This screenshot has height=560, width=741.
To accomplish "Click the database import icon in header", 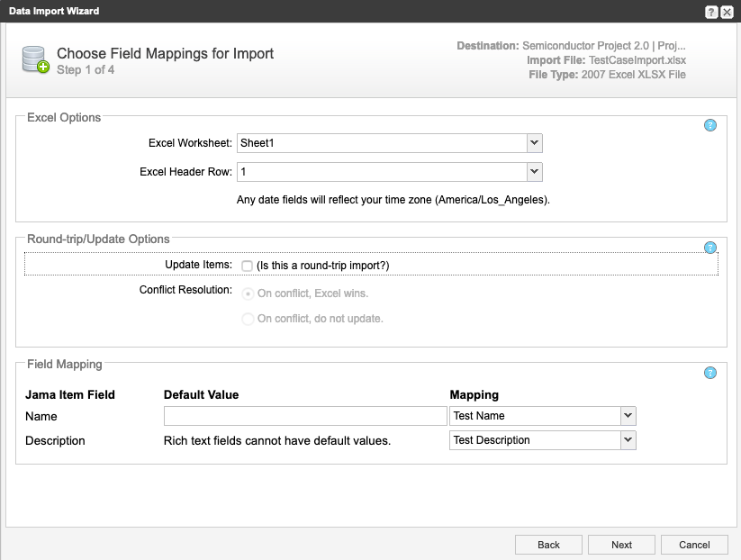I will click(35, 59).
